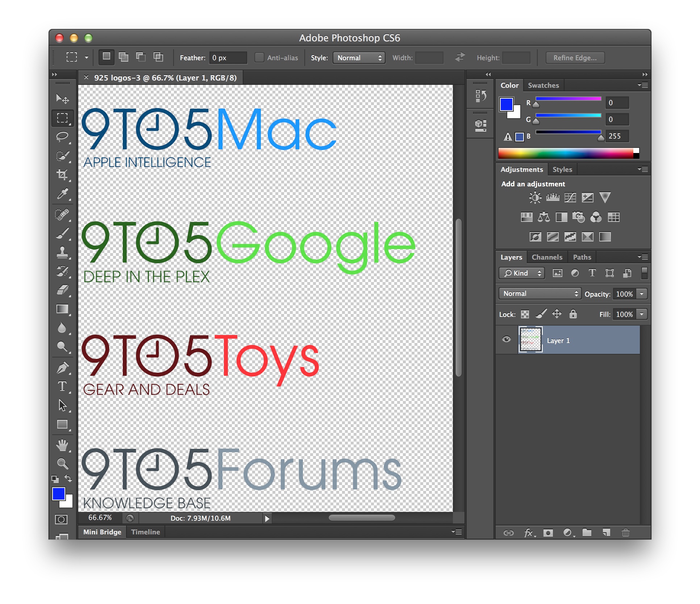Select the Rectangle shape tool
Screen dimensions: 700x604
[x=63, y=425]
